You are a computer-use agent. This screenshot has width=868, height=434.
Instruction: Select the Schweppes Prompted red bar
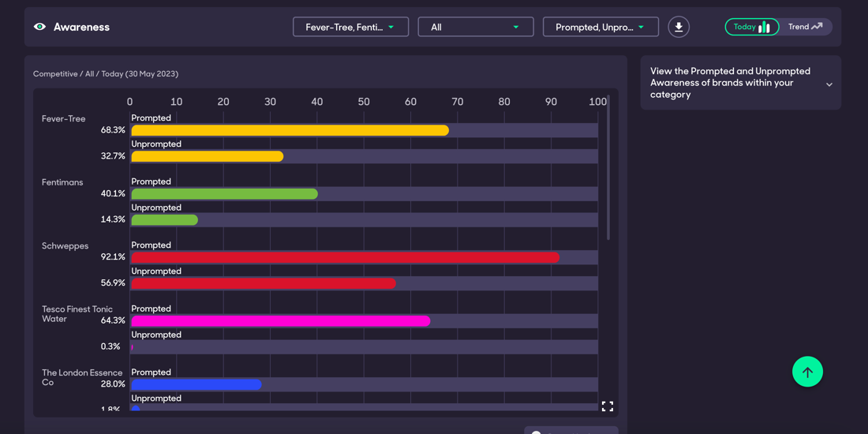tap(345, 257)
